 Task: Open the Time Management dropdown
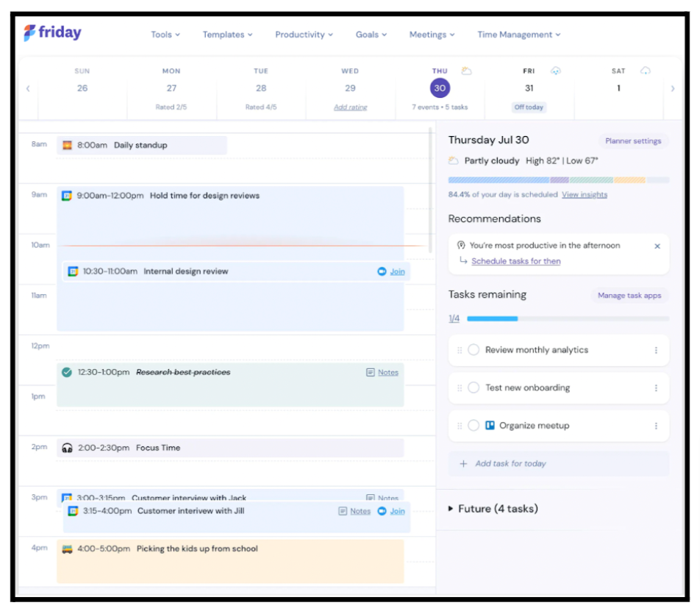518,35
